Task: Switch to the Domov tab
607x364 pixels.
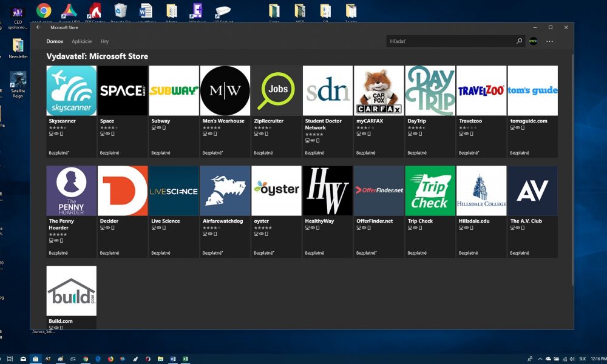Action: click(x=55, y=41)
